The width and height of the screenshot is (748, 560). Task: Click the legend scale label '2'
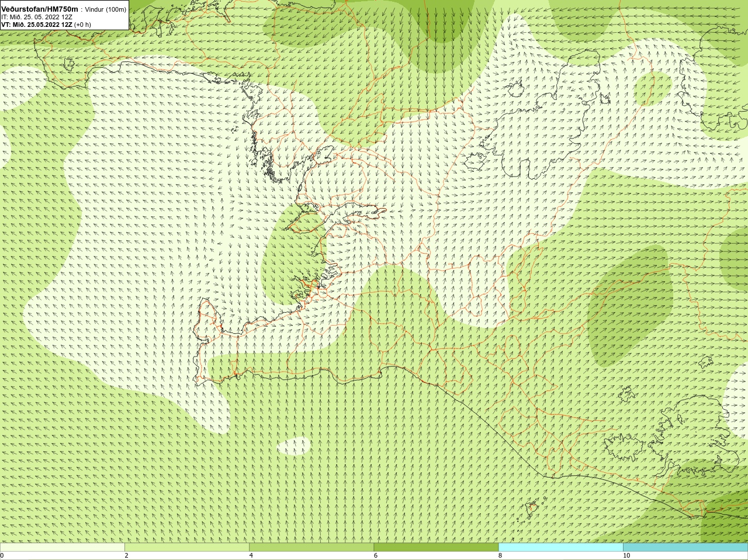[126, 555]
